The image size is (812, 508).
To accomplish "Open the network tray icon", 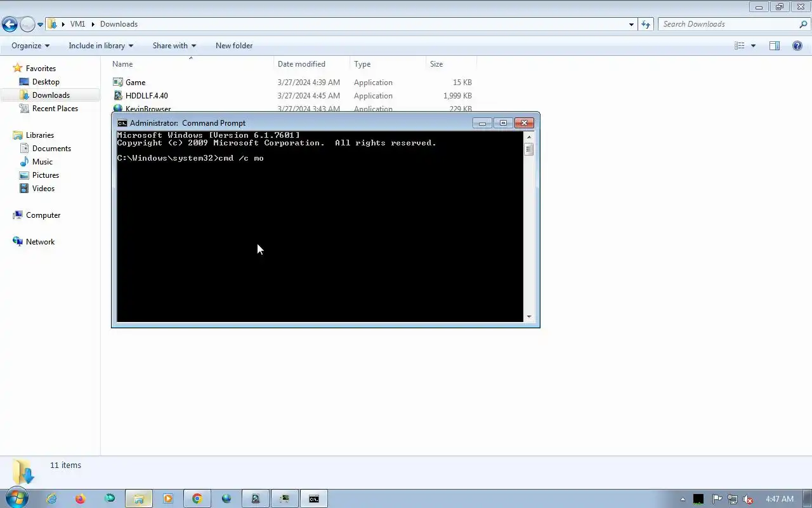I will 733,499.
